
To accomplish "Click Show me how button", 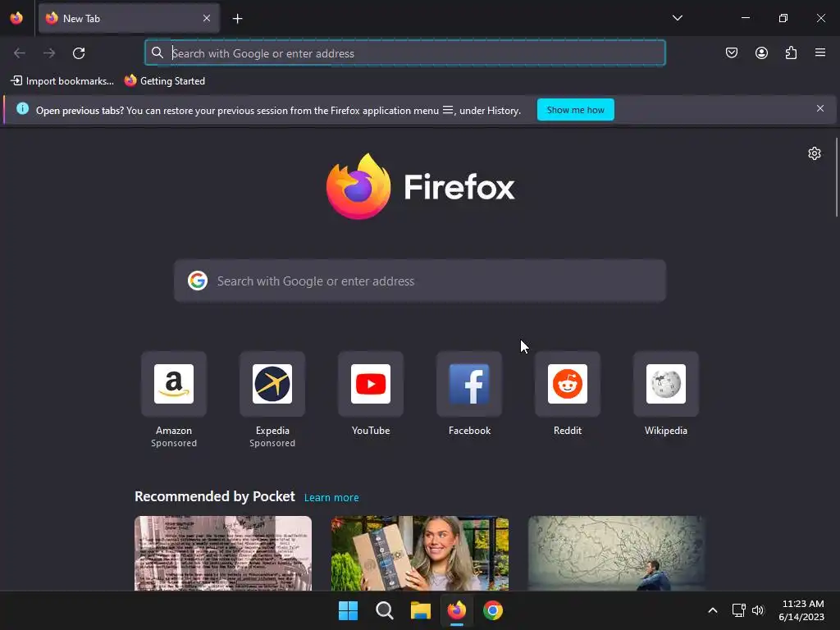I will (575, 110).
